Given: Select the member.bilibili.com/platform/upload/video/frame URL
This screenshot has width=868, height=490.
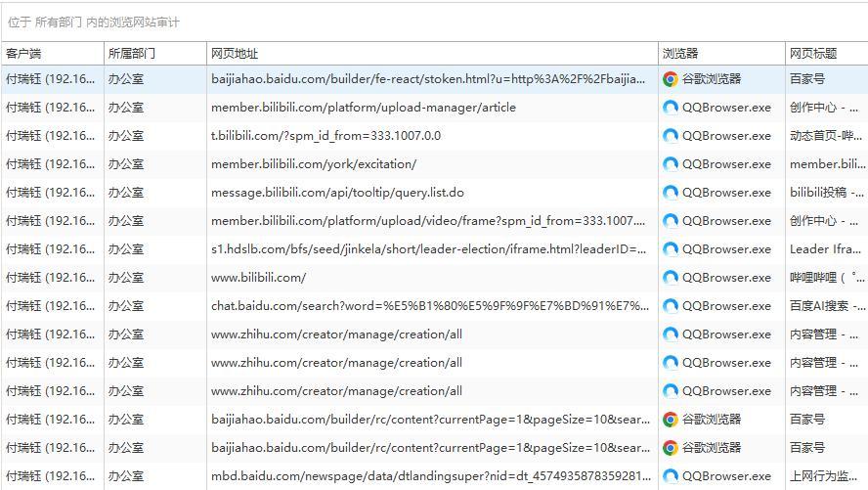Looking at the screenshot, I should tap(428, 221).
